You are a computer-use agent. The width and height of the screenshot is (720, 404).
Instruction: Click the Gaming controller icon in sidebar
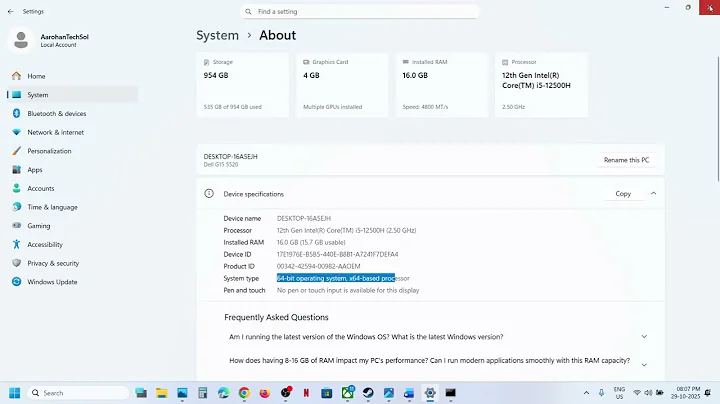(17, 225)
